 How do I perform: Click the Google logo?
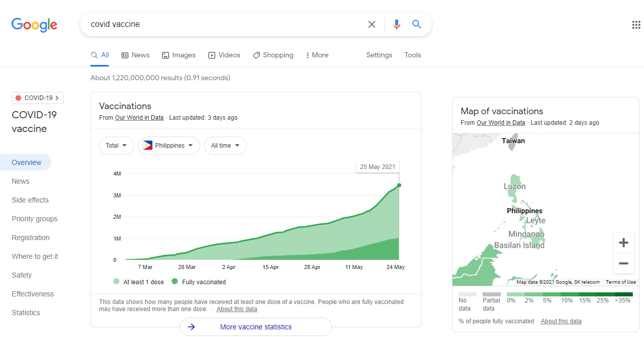(x=34, y=24)
